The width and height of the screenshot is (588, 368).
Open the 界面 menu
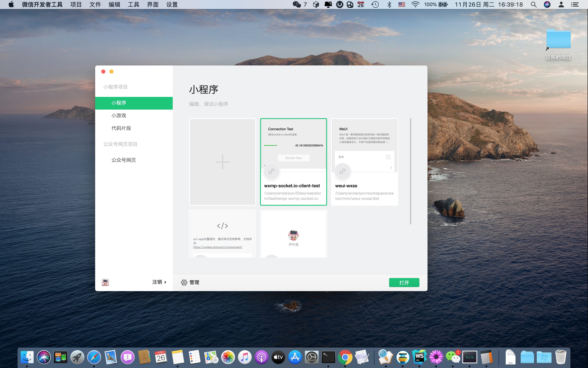[153, 4]
